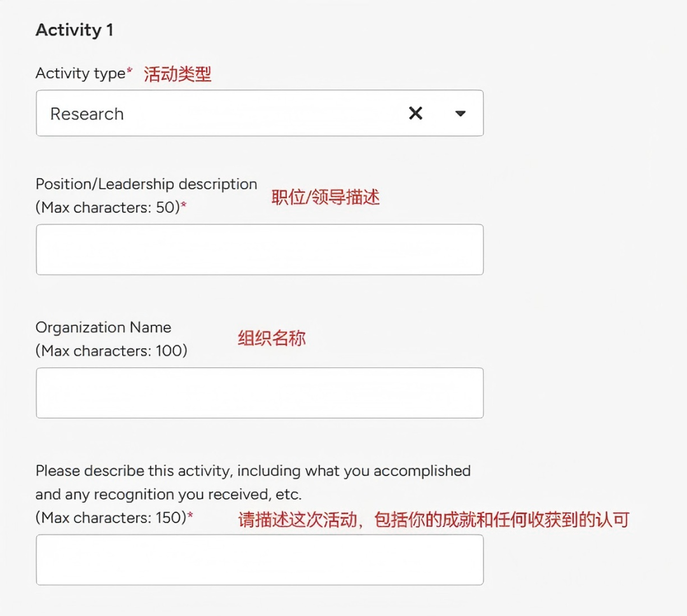Screen dimensions: 687x616
Task: Clear the selected Research activity type
Action: coord(416,113)
